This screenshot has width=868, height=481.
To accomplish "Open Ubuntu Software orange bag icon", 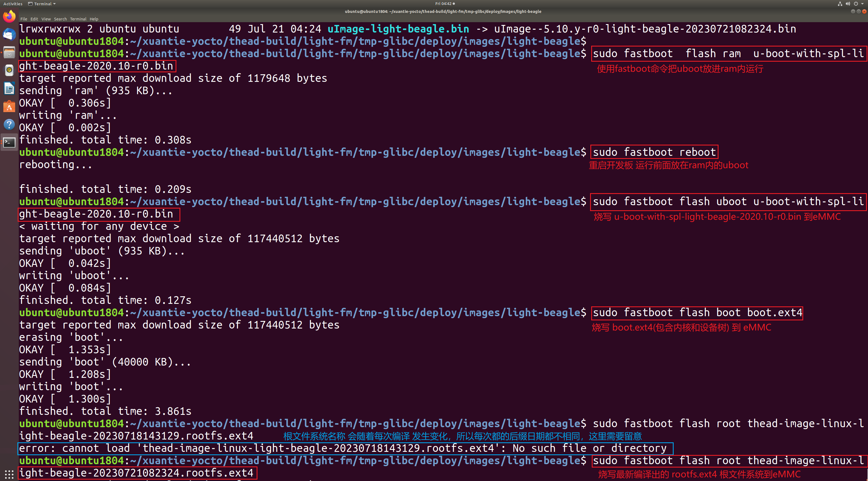I will [x=9, y=107].
